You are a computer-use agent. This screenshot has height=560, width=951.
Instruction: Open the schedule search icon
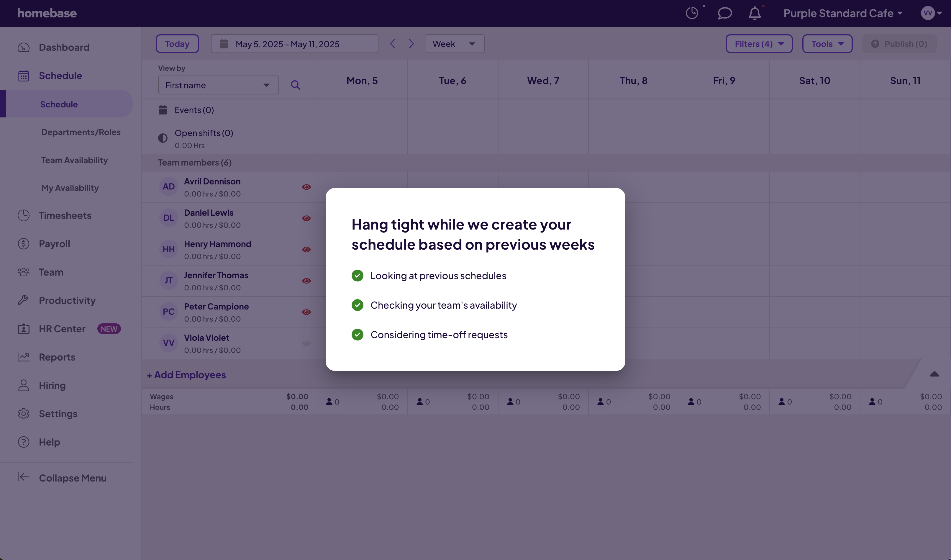pyautogui.click(x=296, y=85)
